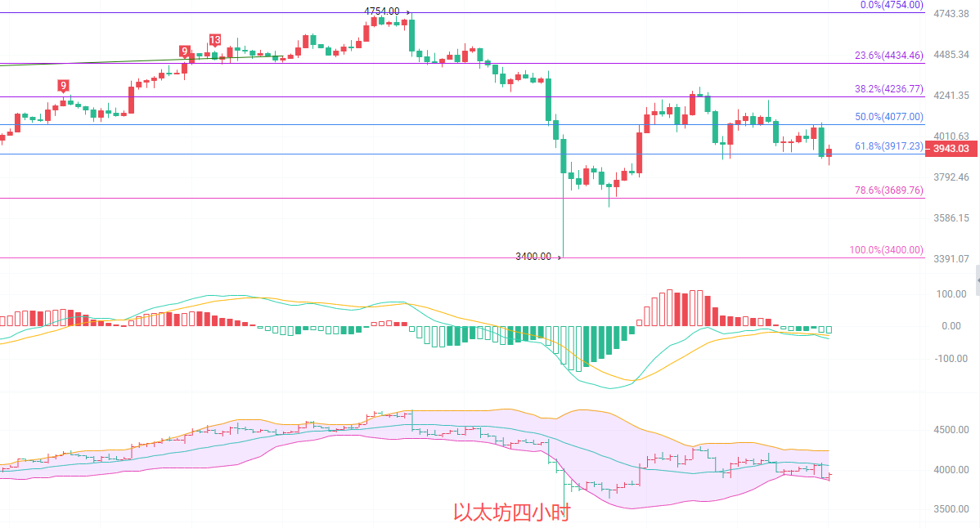The image size is (980, 528).
Task: Click the red 13 sequential count marker
Action: pyautogui.click(x=215, y=40)
